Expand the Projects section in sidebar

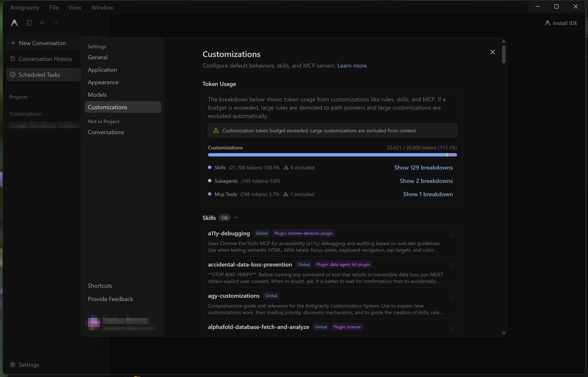pyautogui.click(x=21, y=97)
